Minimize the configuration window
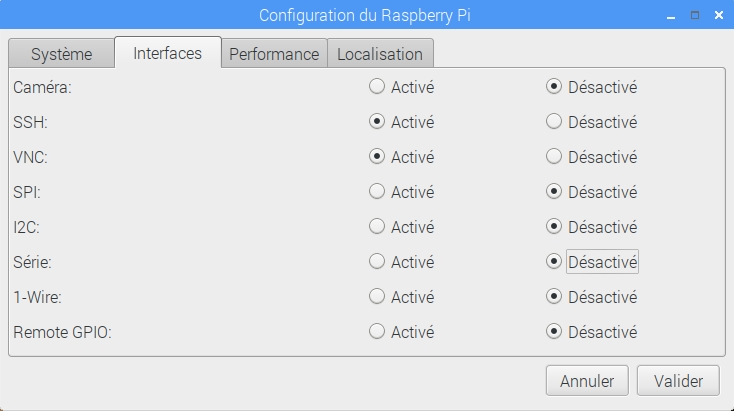The height and width of the screenshot is (411, 734). (671, 16)
